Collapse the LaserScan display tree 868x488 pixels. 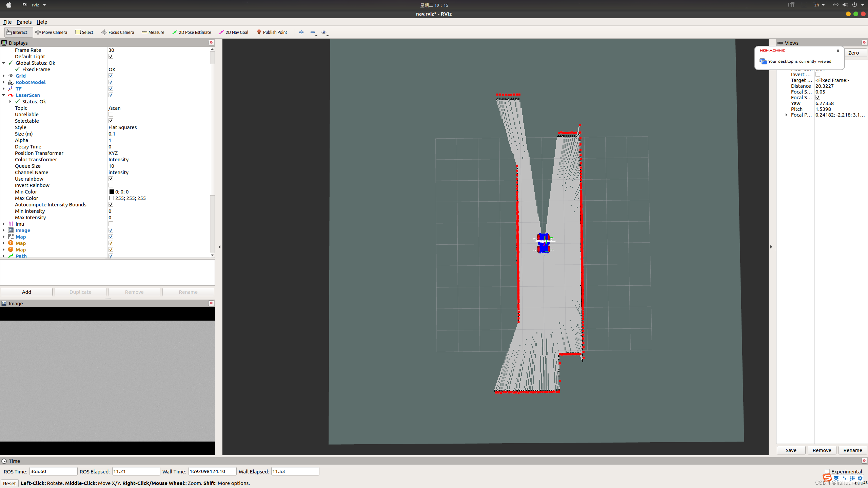tap(4, 95)
